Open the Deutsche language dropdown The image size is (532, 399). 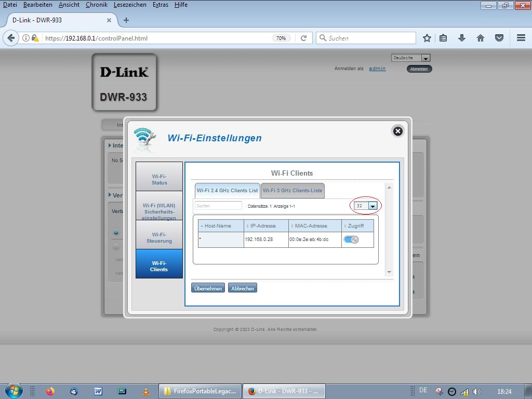[x=410, y=58]
